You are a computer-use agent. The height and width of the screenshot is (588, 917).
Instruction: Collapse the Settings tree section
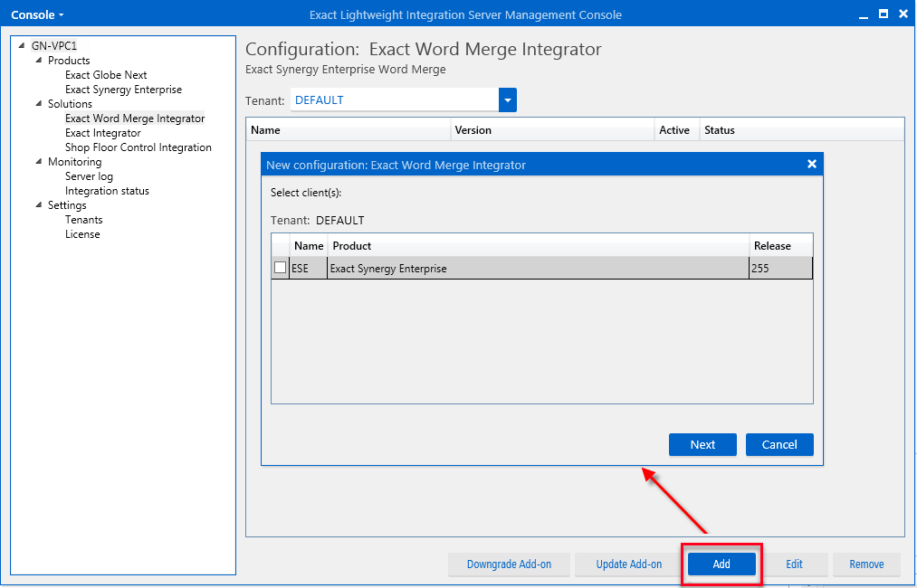pos(39,204)
